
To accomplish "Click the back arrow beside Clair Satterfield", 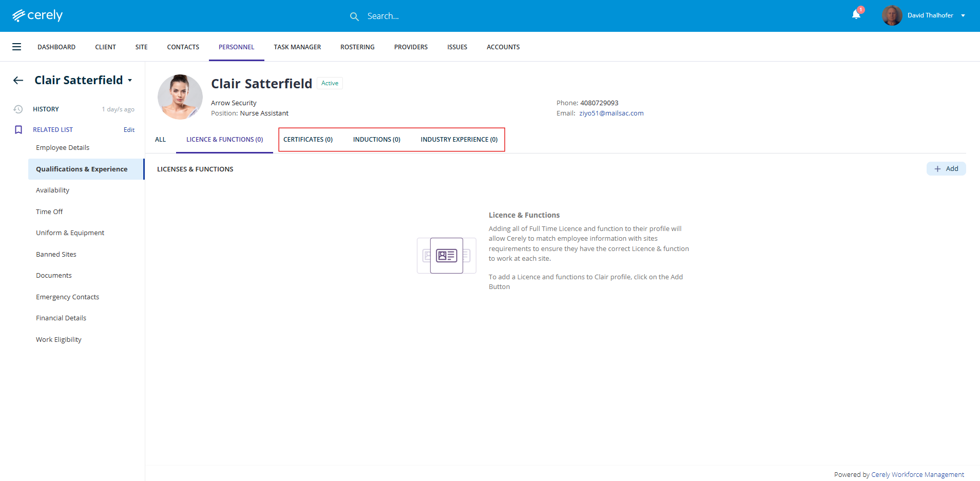I will tap(18, 80).
